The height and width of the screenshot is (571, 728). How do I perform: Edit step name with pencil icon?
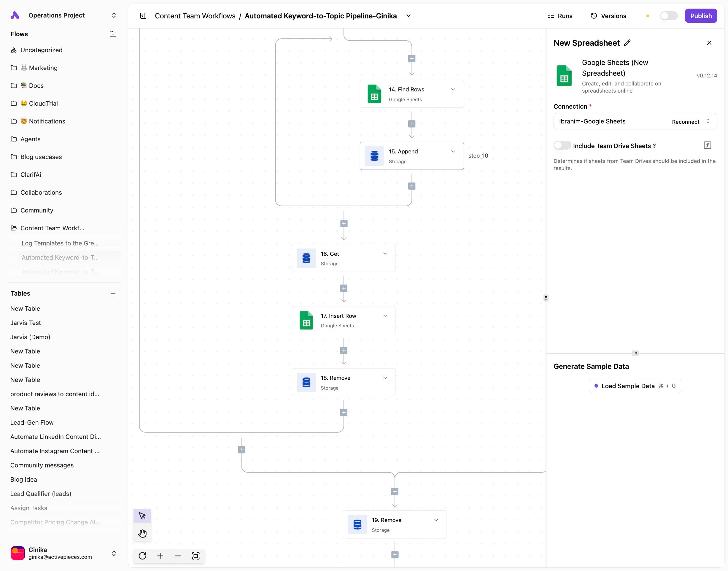(627, 43)
